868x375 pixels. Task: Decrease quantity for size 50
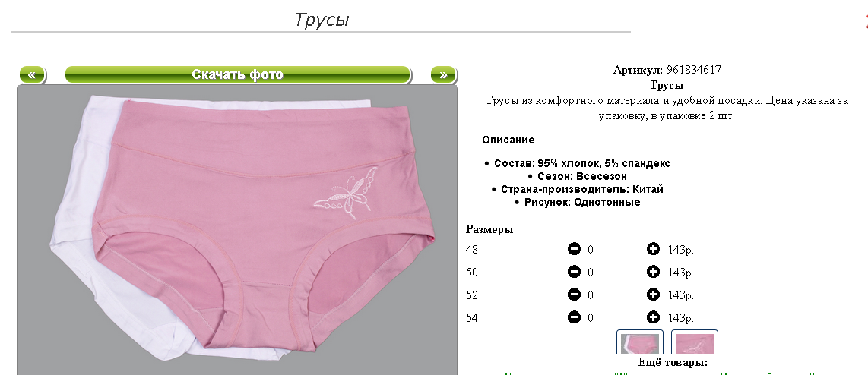tap(574, 272)
